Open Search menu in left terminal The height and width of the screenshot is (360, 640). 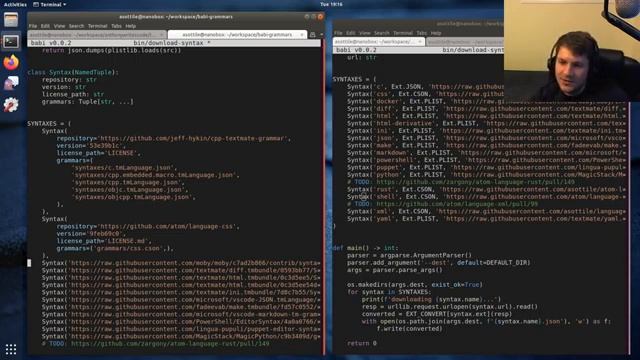click(76, 26)
